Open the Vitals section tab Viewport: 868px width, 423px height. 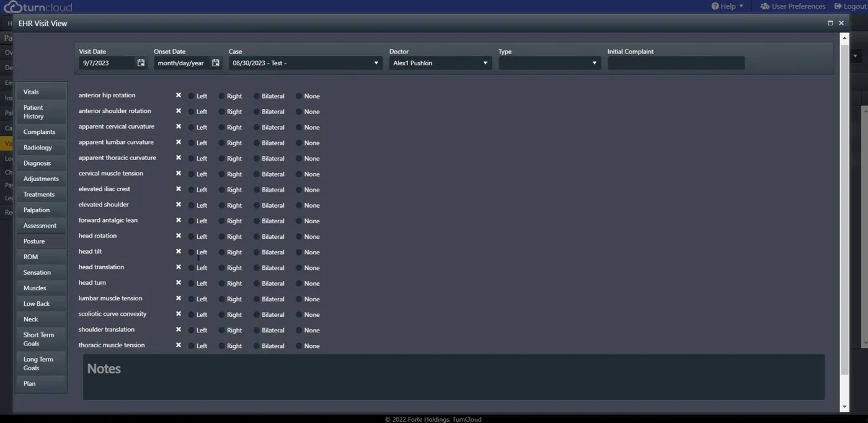tap(41, 92)
